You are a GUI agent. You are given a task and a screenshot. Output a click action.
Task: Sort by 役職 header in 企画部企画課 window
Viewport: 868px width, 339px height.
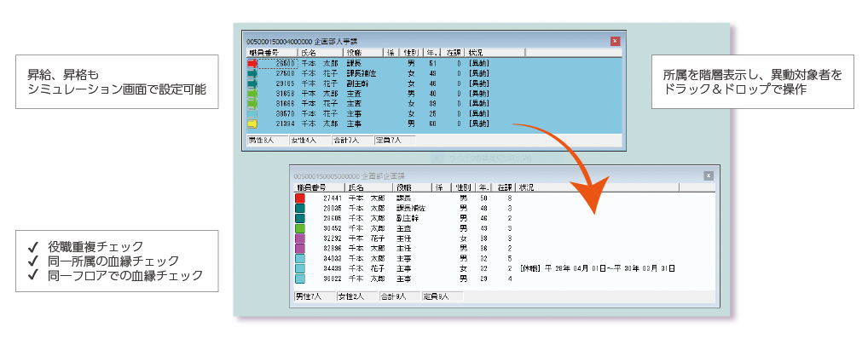pyautogui.click(x=412, y=187)
